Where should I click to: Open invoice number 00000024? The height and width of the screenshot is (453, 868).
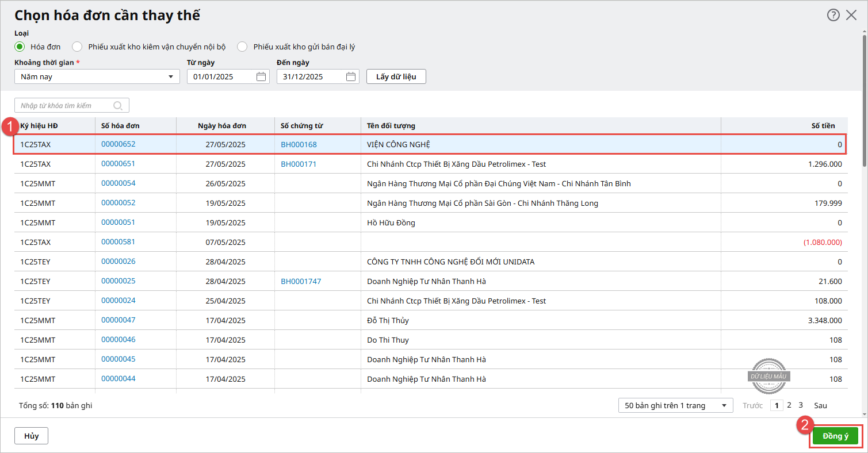(x=118, y=301)
